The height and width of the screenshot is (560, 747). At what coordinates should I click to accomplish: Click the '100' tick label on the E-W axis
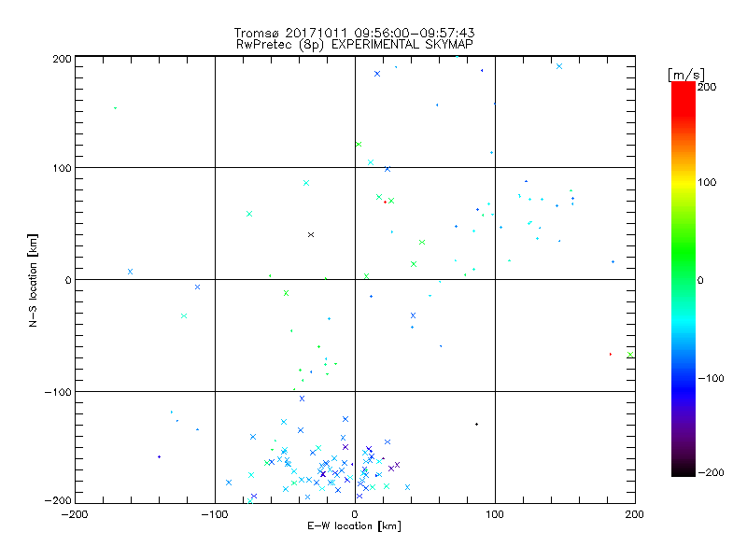point(495,515)
